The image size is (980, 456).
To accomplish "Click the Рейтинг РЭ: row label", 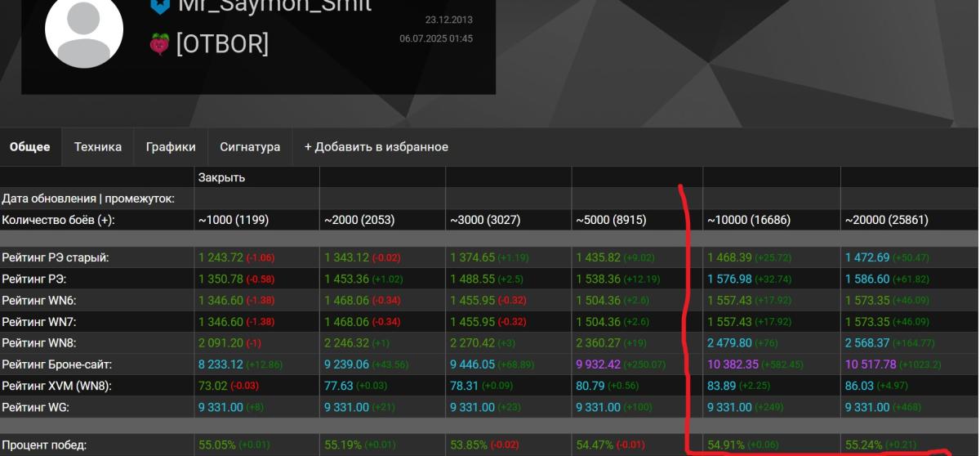I will click(x=33, y=279).
